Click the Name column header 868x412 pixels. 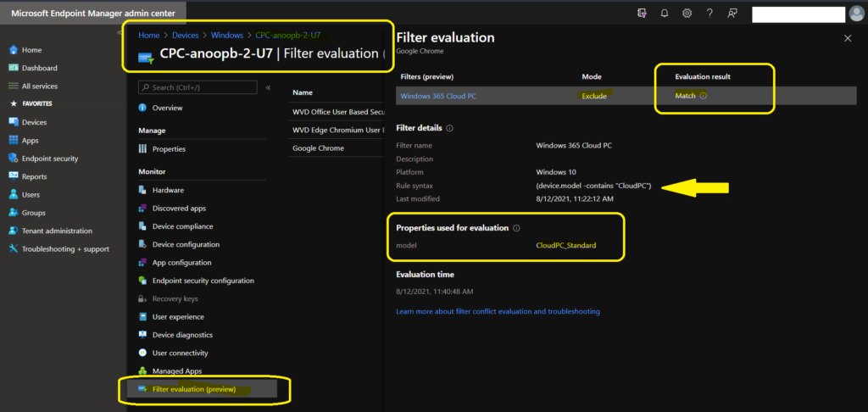(x=303, y=92)
